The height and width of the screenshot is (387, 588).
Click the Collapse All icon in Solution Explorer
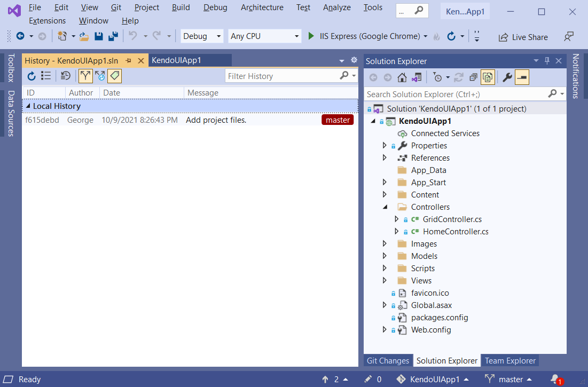(473, 77)
